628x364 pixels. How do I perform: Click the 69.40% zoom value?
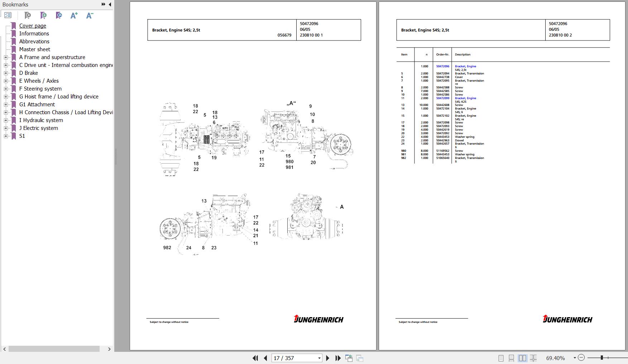(x=555, y=358)
